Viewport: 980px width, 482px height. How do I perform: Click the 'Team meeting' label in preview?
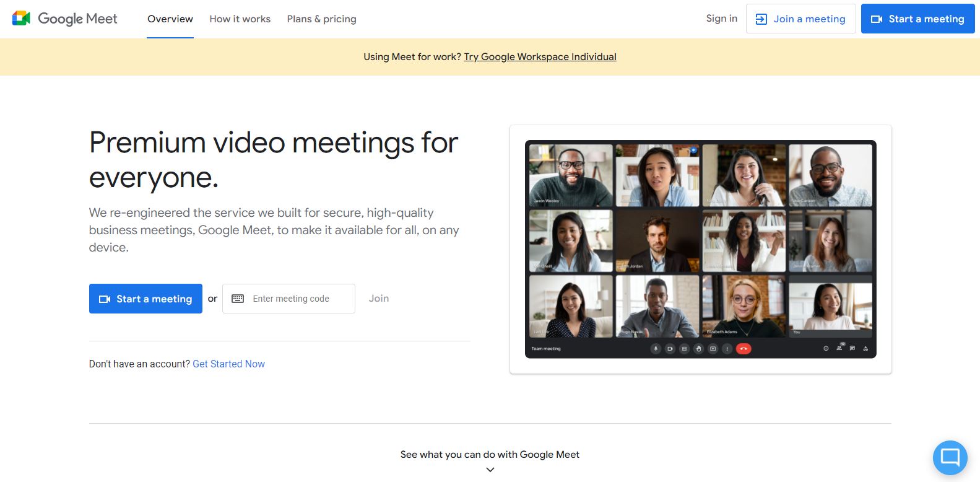[546, 349]
